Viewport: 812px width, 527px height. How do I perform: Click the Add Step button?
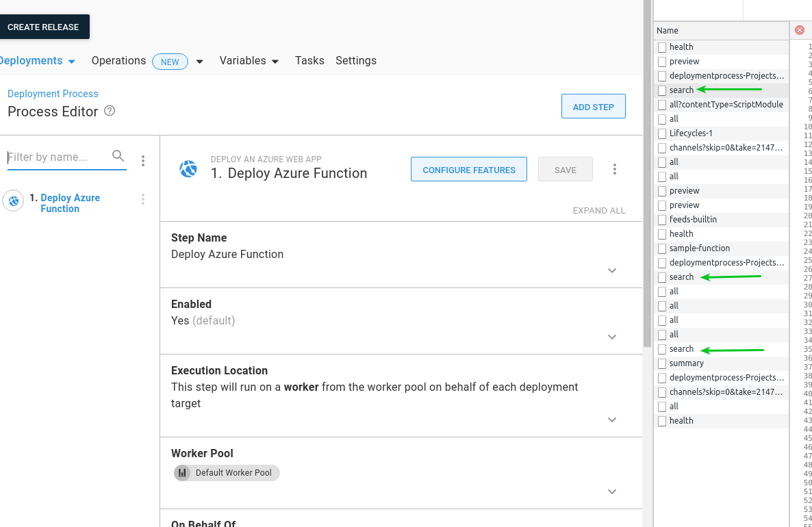(594, 106)
